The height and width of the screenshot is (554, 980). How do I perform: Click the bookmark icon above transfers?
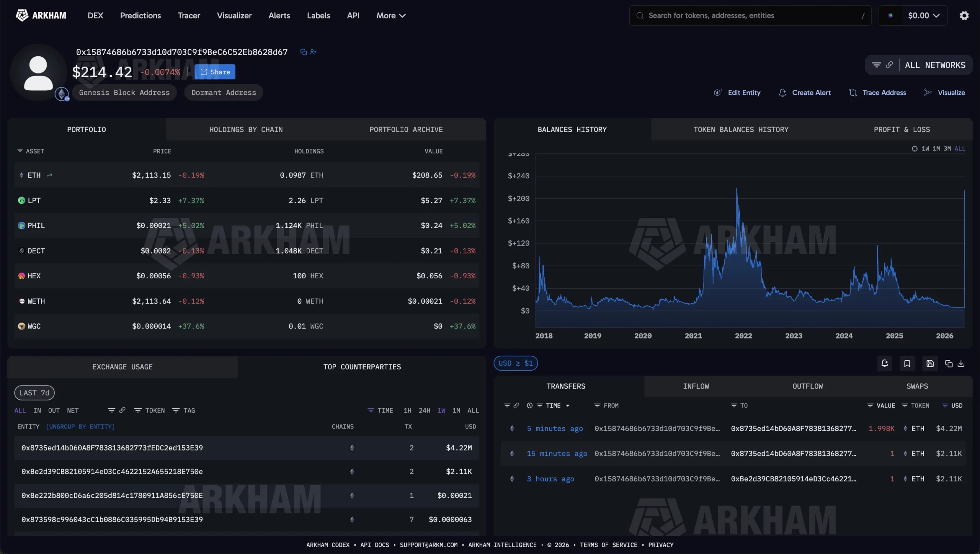pyautogui.click(x=907, y=364)
